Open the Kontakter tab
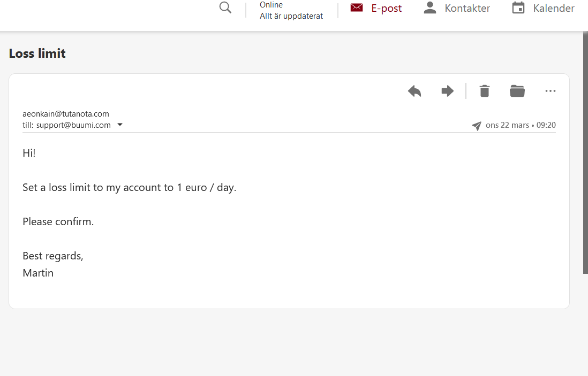The image size is (588, 376). click(457, 8)
